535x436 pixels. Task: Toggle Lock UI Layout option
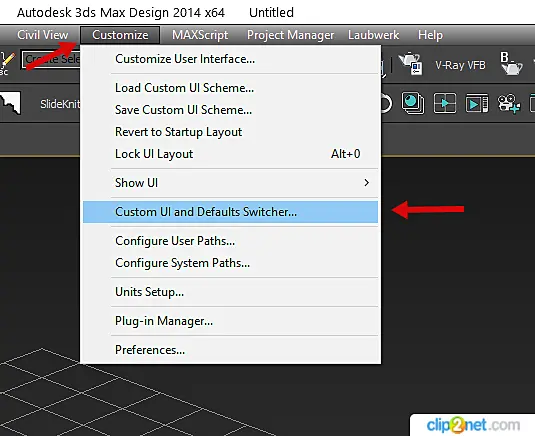(230, 154)
